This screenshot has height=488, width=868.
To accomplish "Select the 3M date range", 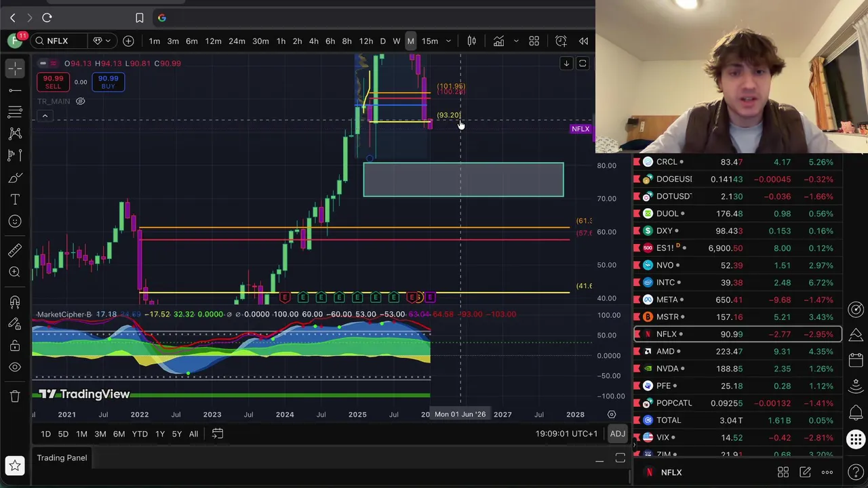I will (x=100, y=434).
